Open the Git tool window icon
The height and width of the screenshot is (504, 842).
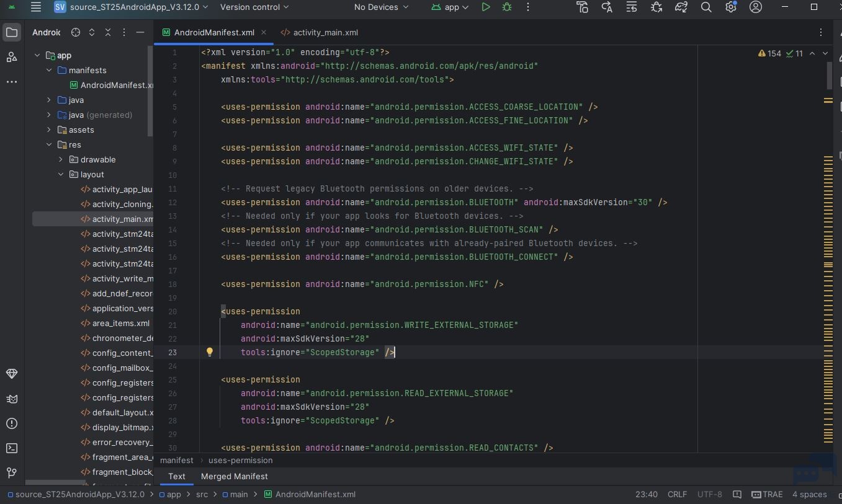point(11,473)
